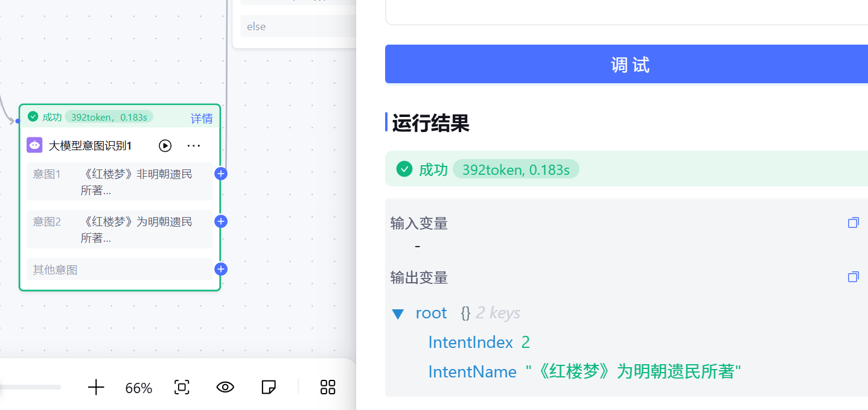Image resolution: width=868 pixels, height=410 pixels.
Task: Add a sticky note with note icon
Action: (x=269, y=387)
